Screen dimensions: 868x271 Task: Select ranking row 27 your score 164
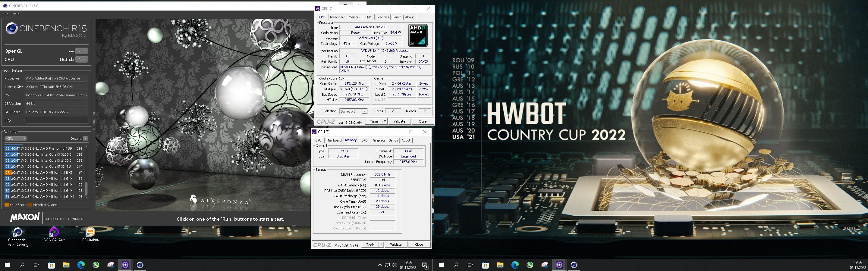point(44,173)
